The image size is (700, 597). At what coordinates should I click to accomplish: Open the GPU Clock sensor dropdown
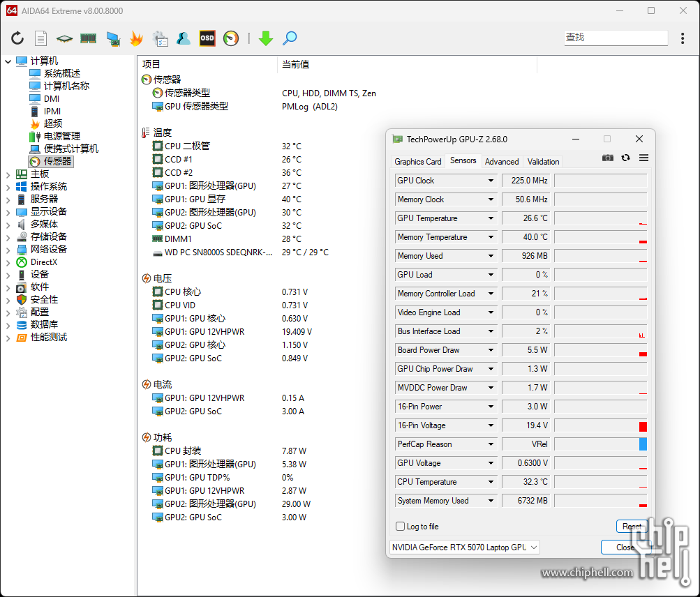click(491, 181)
